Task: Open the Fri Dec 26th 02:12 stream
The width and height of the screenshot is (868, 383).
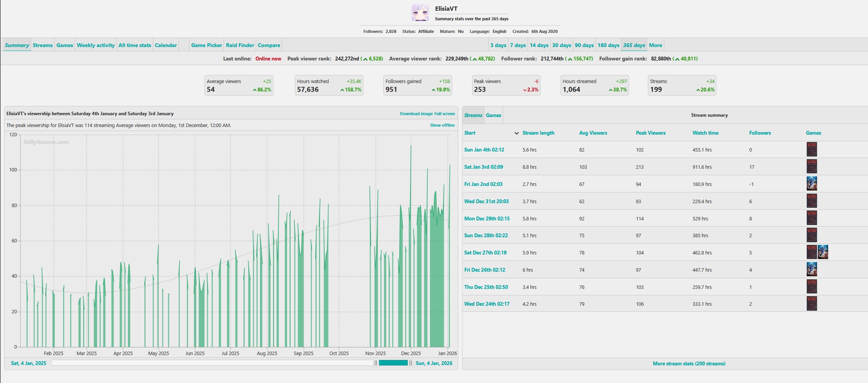Action: 484,270
